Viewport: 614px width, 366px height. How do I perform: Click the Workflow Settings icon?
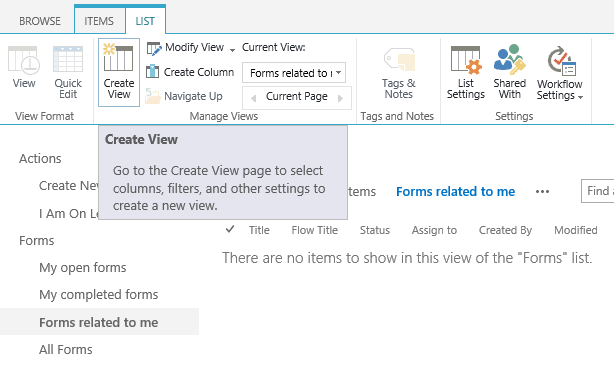tap(561, 61)
